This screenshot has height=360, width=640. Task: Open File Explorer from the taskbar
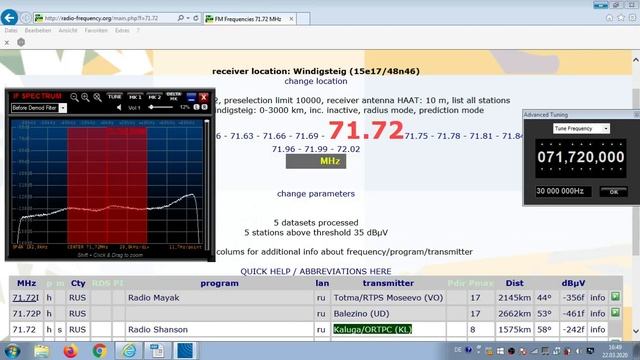tap(42, 351)
